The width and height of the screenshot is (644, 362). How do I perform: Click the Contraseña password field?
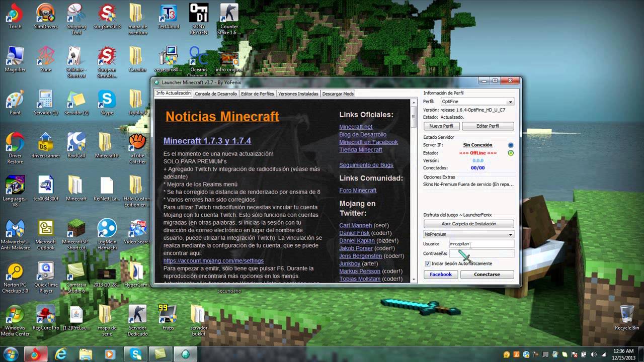[481, 253]
